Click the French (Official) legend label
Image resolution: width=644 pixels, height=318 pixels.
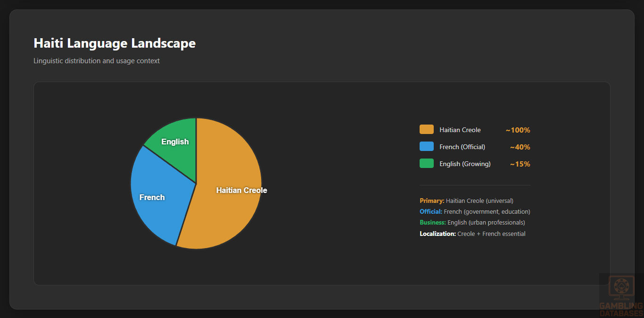pos(462,147)
